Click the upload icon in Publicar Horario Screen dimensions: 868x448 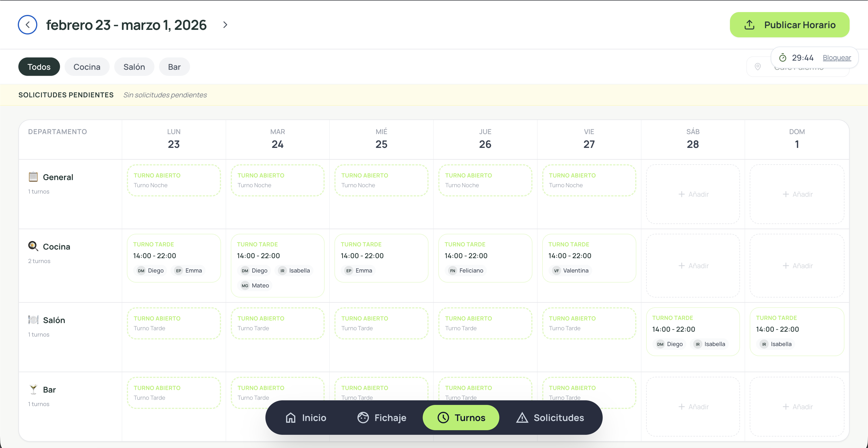pos(749,25)
